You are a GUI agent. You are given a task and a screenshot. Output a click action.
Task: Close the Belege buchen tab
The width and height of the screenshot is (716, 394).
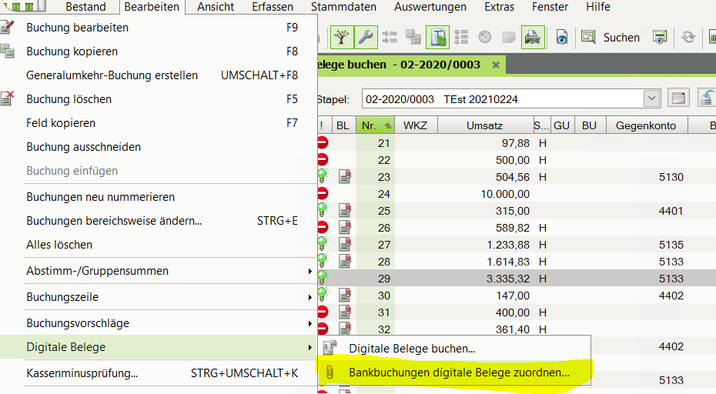point(496,65)
